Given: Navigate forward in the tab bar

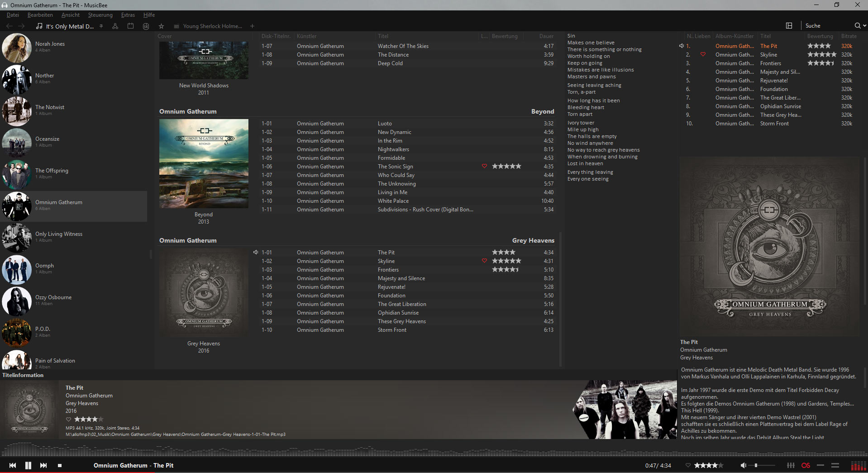Looking at the screenshot, I should (x=21, y=26).
